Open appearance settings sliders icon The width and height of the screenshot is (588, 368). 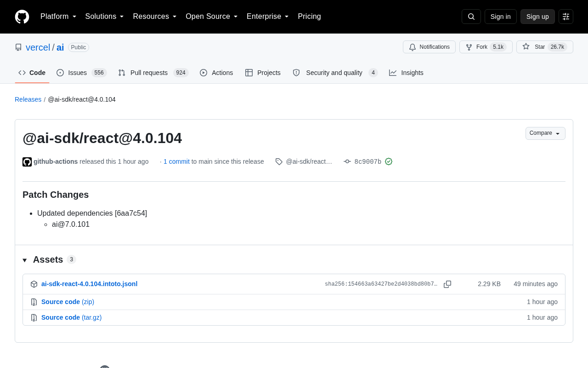point(566,17)
